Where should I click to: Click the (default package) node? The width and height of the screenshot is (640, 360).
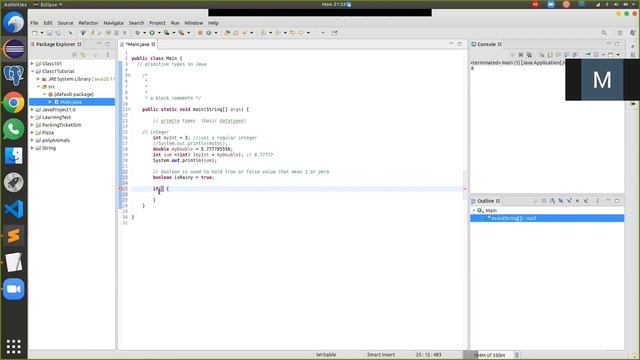click(73, 94)
